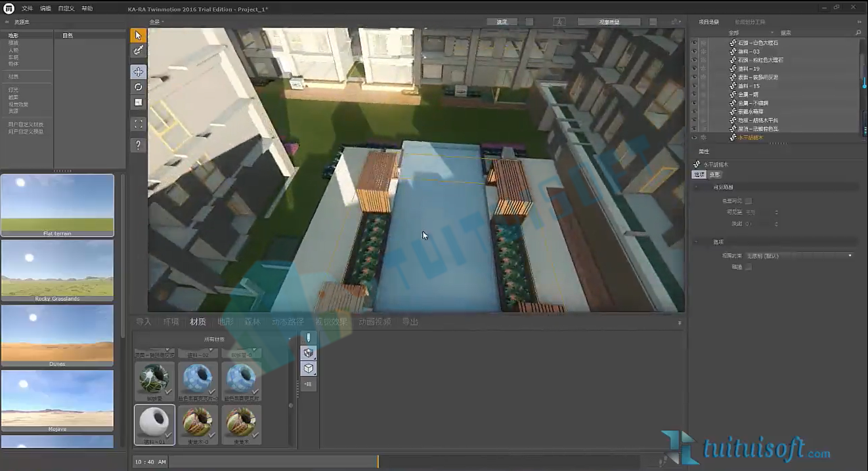Toggle visibility eye for 涂料-19
The width and height of the screenshot is (868, 471).
pyautogui.click(x=695, y=68)
